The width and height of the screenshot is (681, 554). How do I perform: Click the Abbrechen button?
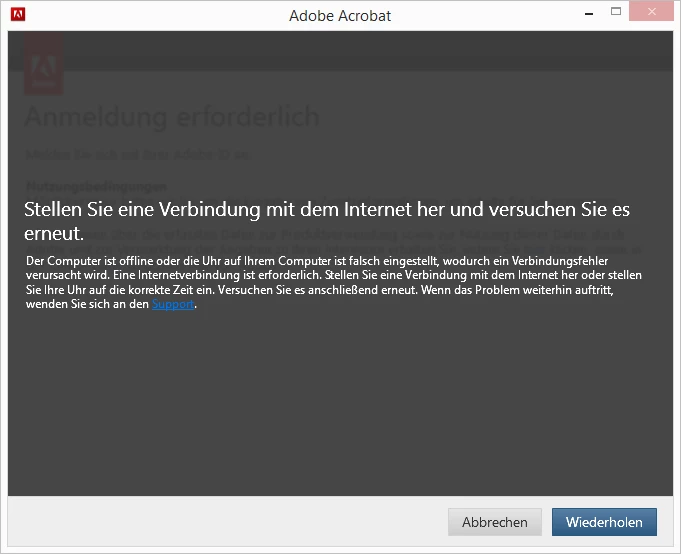[x=495, y=522]
